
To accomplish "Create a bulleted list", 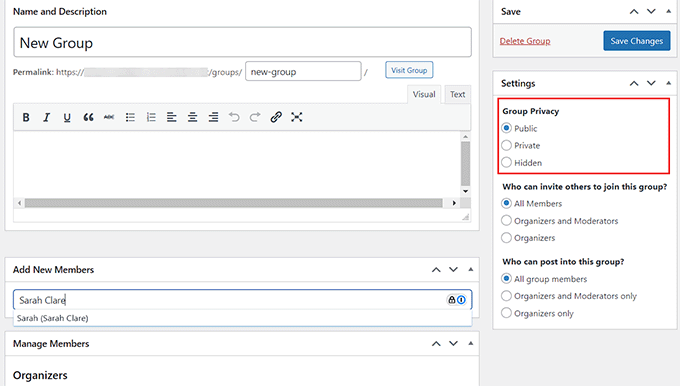I will pyautogui.click(x=130, y=117).
